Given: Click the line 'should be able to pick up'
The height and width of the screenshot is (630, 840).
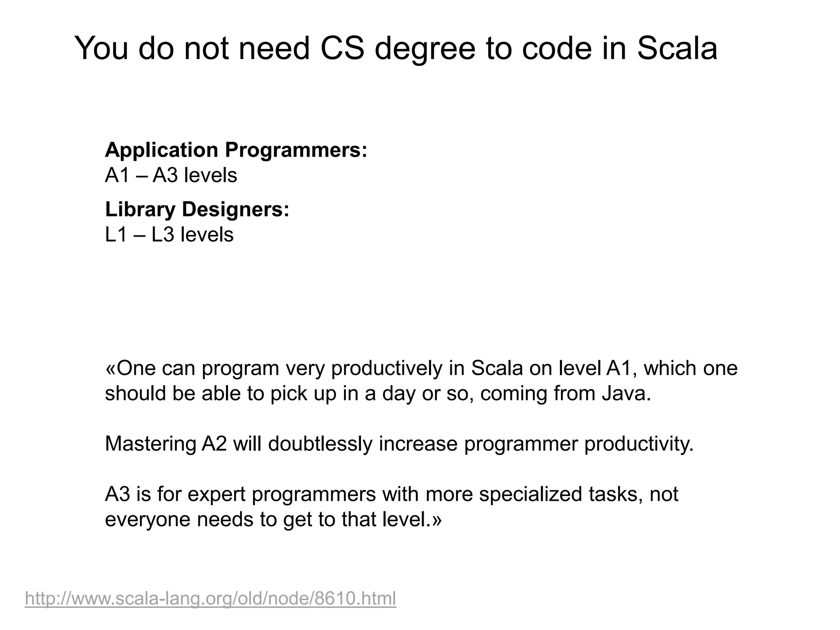Looking at the screenshot, I should point(378,393).
